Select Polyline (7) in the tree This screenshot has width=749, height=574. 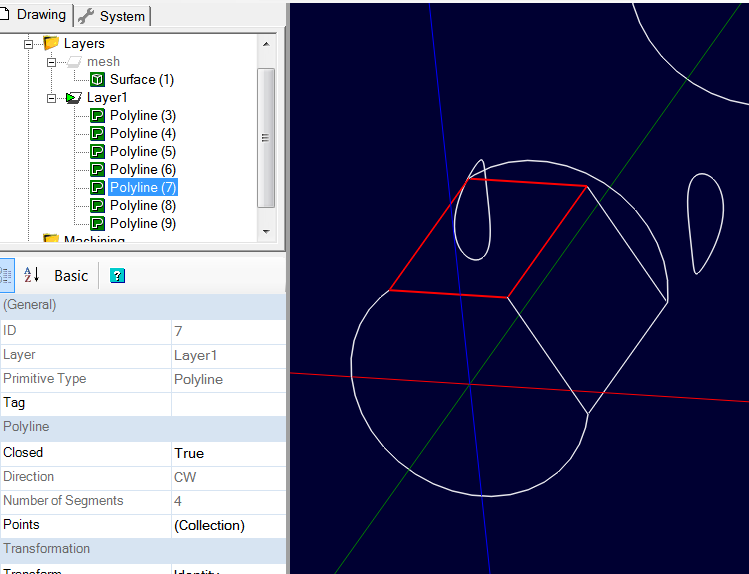[143, 187]
